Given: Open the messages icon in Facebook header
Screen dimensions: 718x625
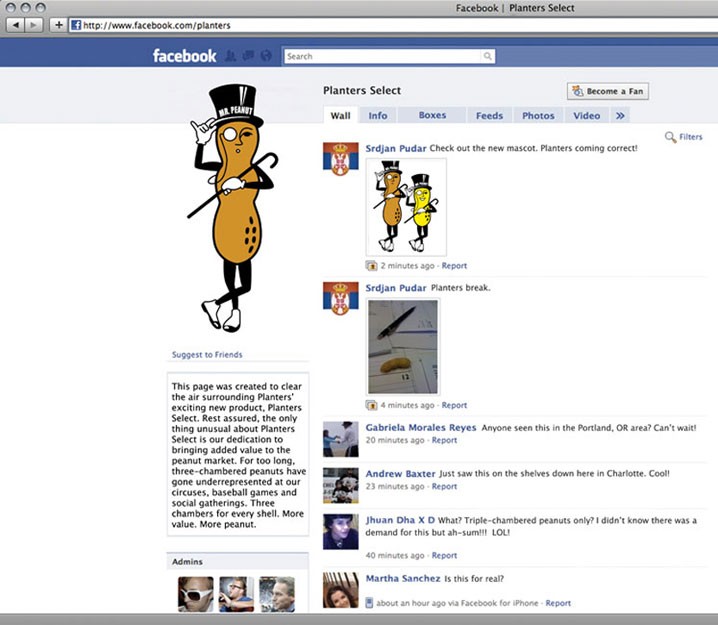Looking at the screenshot, I should [x=248, y=56].
